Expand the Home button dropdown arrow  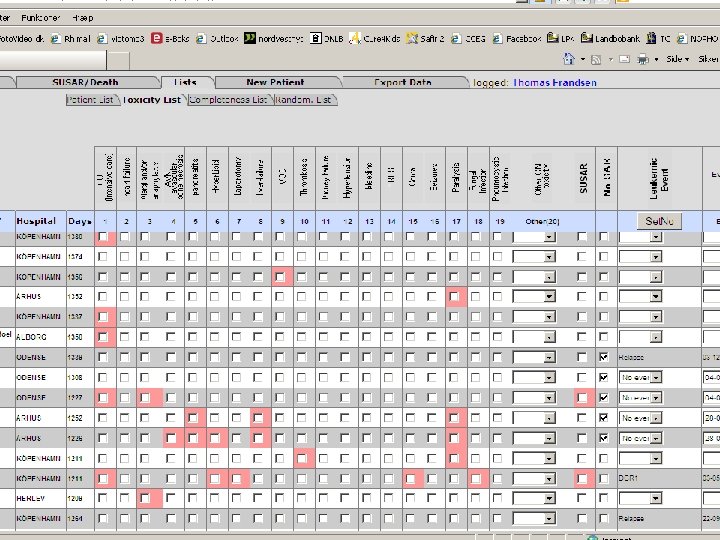[x=583, y=59]
